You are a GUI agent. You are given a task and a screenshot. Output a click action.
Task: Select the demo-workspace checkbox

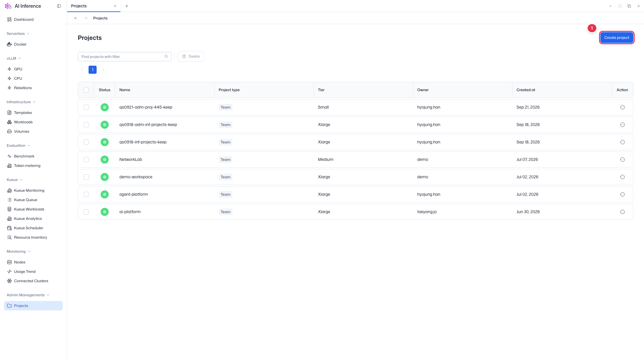(86, 177)
